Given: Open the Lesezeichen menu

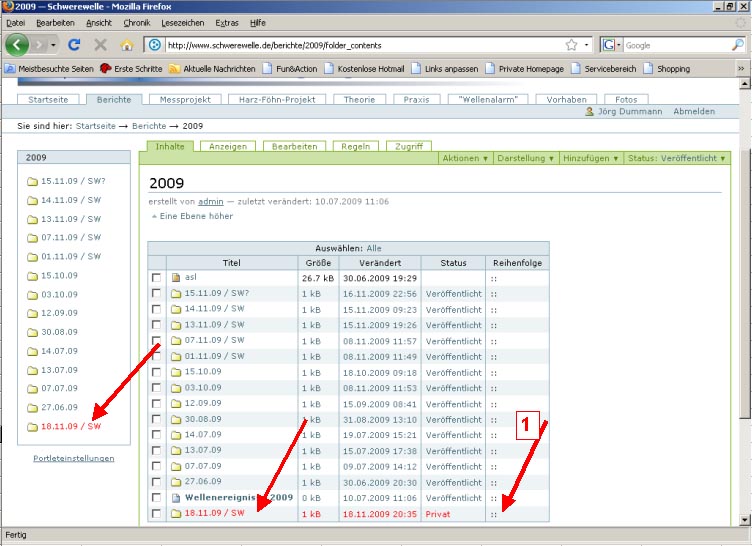Looking at the screenshot, I should (181, 22).
